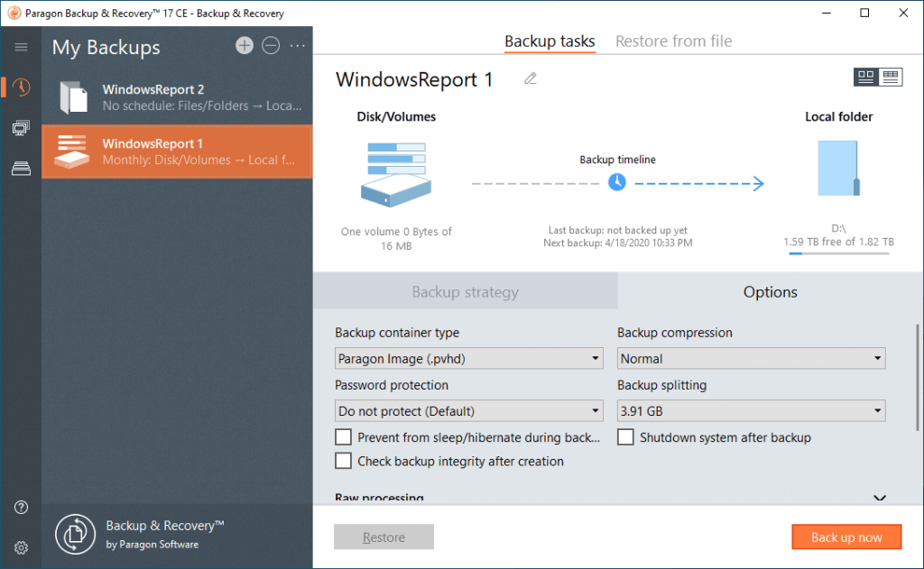Maximize the Paragon window
The height and width of the screenshot is (569, 924).
(864, 13)
